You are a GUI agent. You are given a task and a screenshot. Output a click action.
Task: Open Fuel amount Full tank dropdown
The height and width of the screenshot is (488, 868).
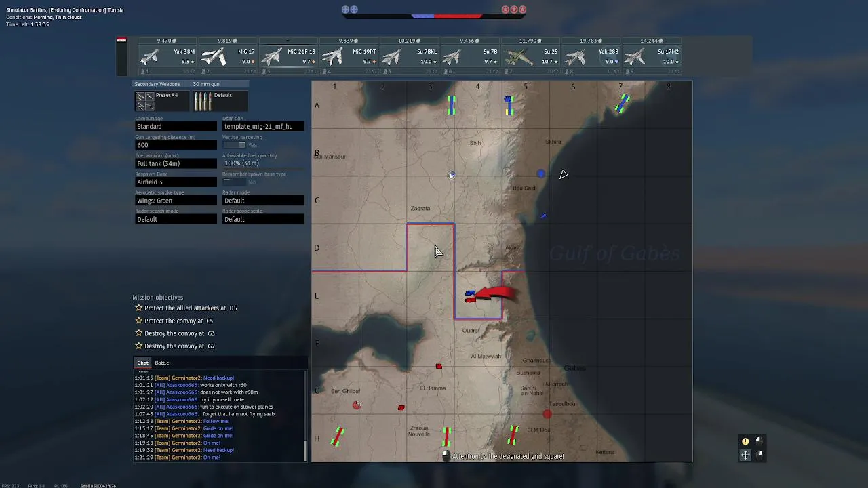pyautogui.click(x=176, y=163)
